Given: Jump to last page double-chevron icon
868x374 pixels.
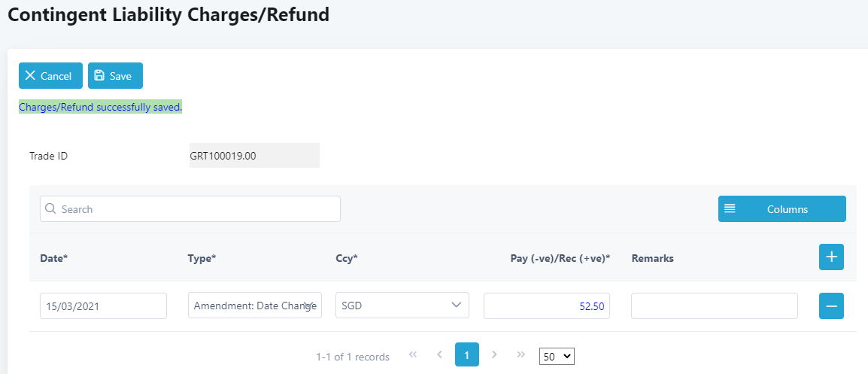Looking at the screenshot, I should click(x=521, y=354).
